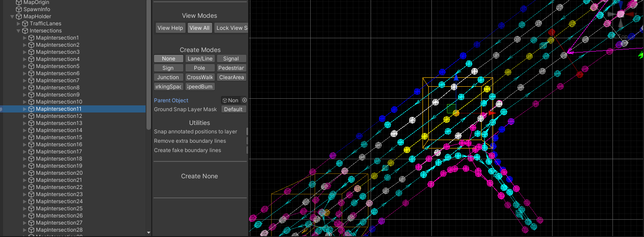Click the cube icon of MapIntersection26

(32, 216)
